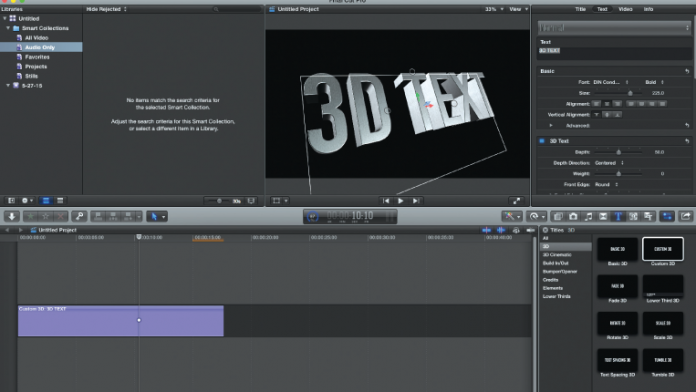Open Hide Rejected filter popup

(107, 9)
